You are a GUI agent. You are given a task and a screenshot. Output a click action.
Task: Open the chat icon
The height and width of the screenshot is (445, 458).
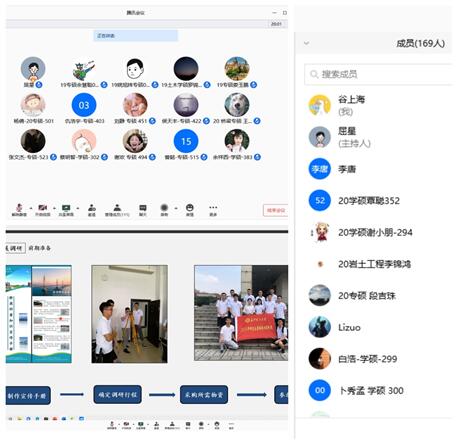pos(143,210)
